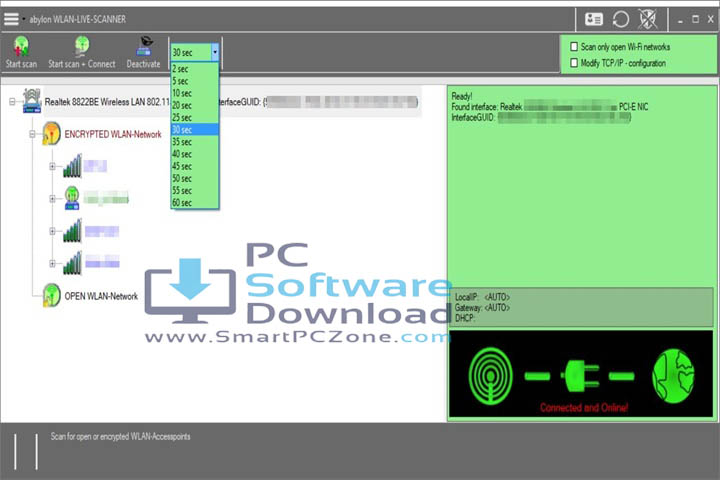Click the green globe online icon

[673, 376]
